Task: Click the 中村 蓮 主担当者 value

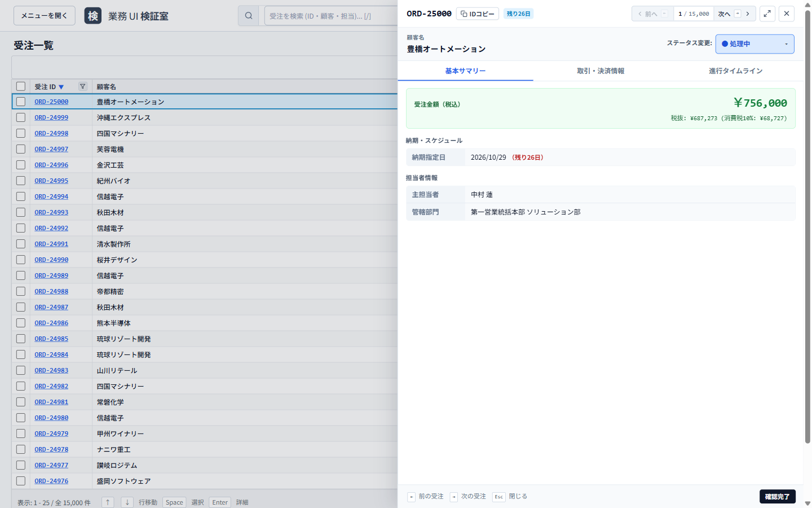Action: click(x=482, y=195)
